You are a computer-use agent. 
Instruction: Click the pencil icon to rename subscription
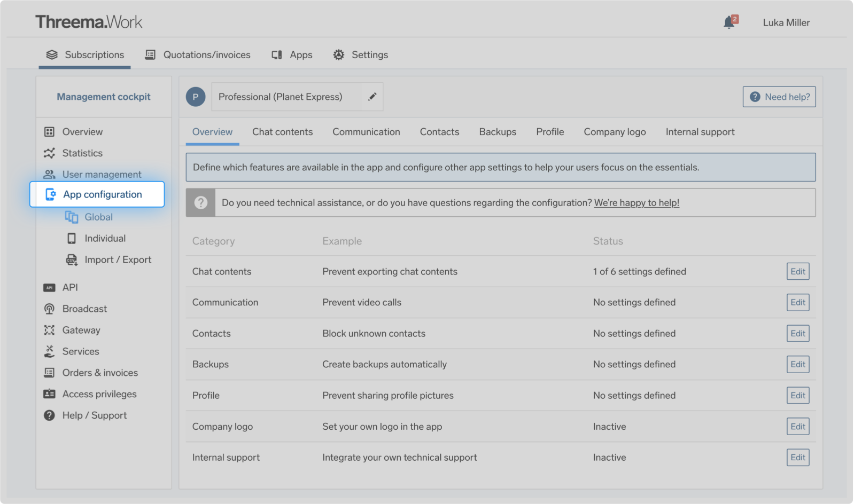coord(372,97)
